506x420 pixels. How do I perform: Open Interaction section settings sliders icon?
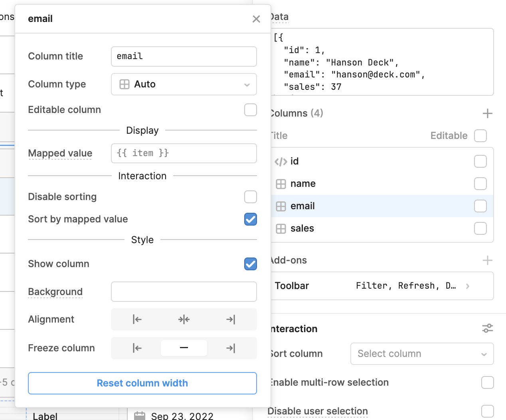tap(487, 329)
